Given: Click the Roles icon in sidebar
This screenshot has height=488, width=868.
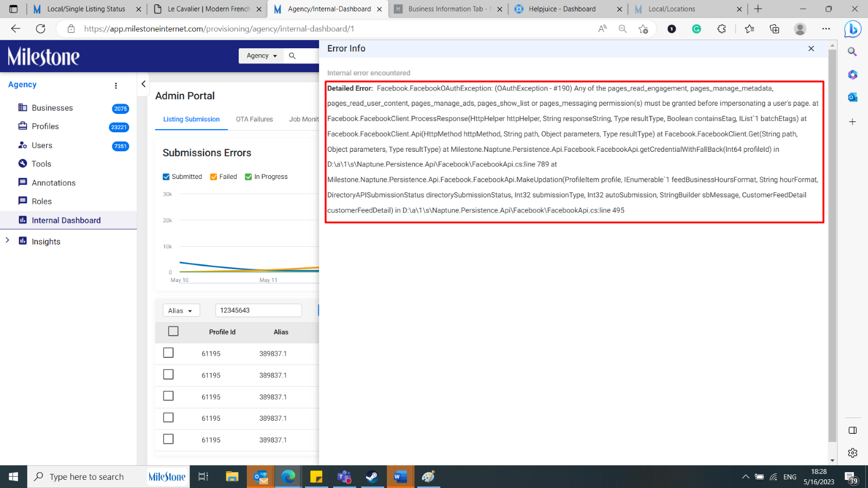Looking at the screenshot, I should click(x=23, y=201).
